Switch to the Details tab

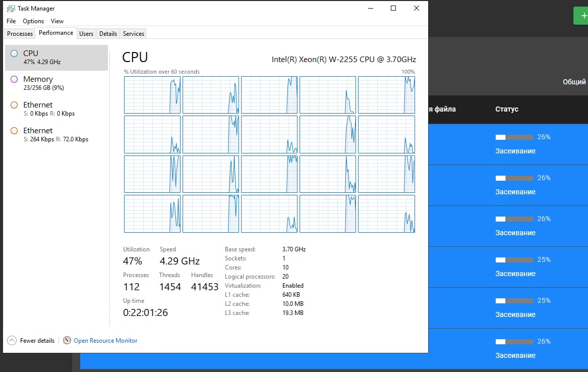coord(108,34)
